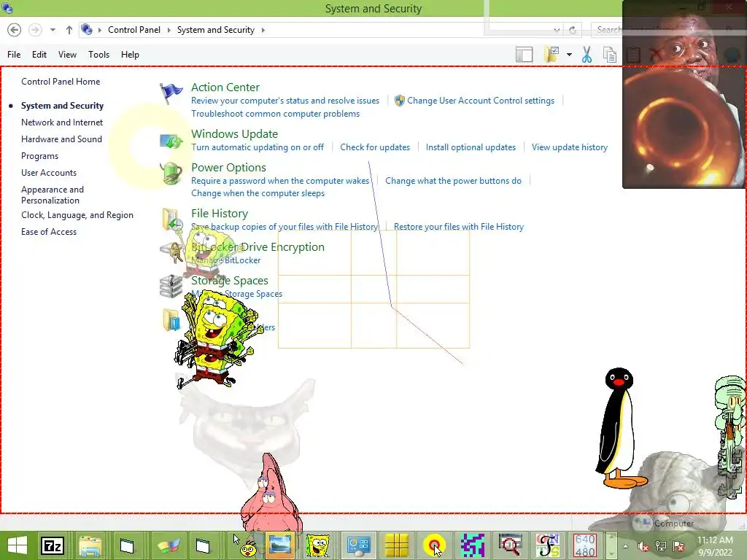This screenshot has height=560, width=747.
Task: Click Troubleshoot common computer problems
Action: (275, 114)
